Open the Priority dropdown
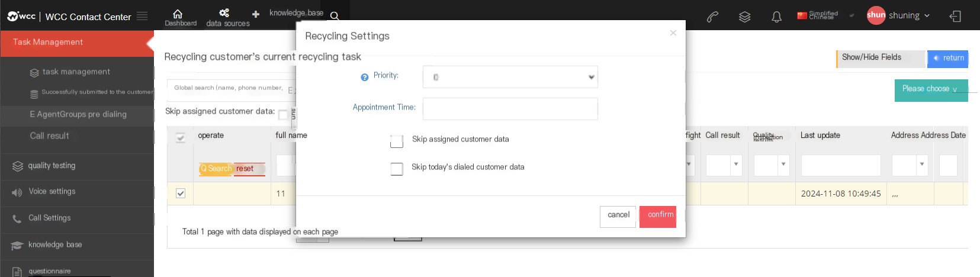Image resolution: width=980 pixels, height=277 pixels. (510, 77)
